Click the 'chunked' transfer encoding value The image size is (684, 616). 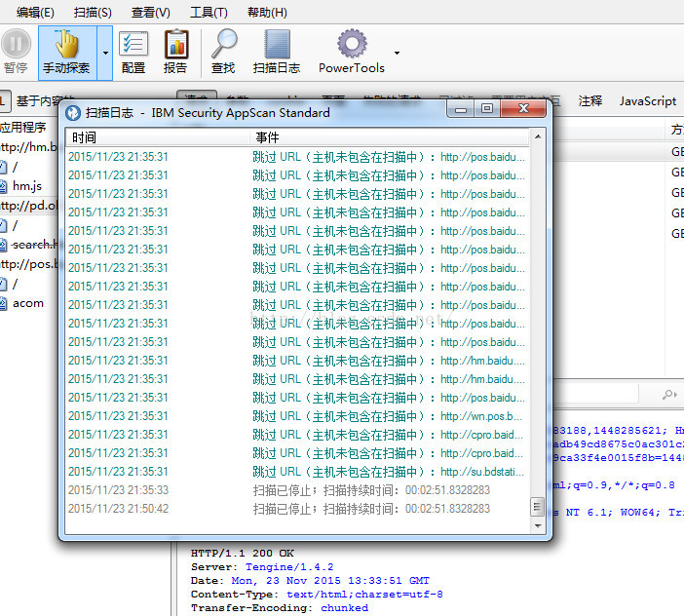coord(344,608)
